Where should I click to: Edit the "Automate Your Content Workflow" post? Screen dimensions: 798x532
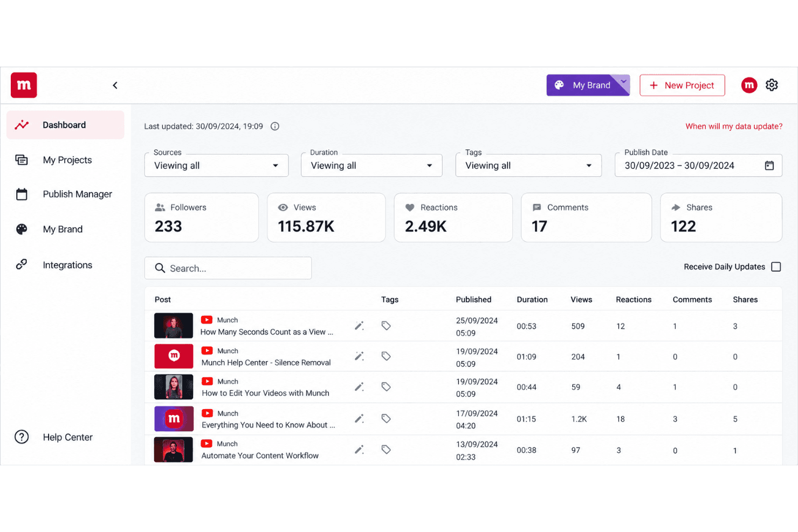tap(359, 450)
